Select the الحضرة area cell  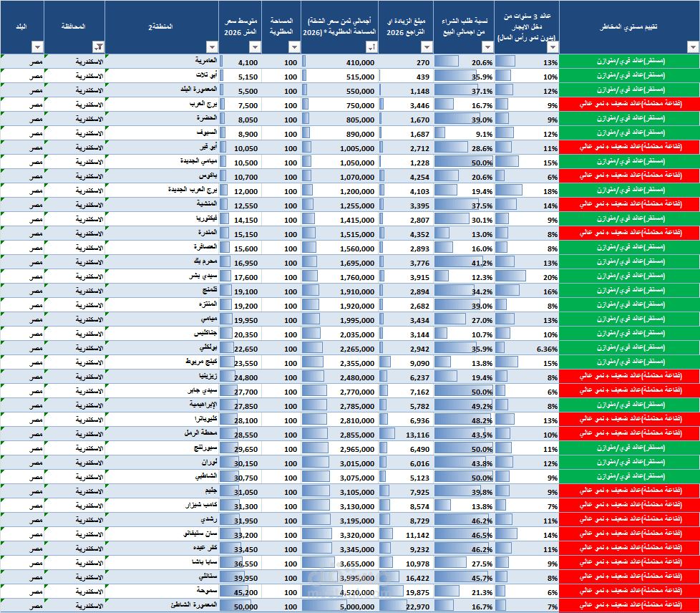[x=162, y=119]
